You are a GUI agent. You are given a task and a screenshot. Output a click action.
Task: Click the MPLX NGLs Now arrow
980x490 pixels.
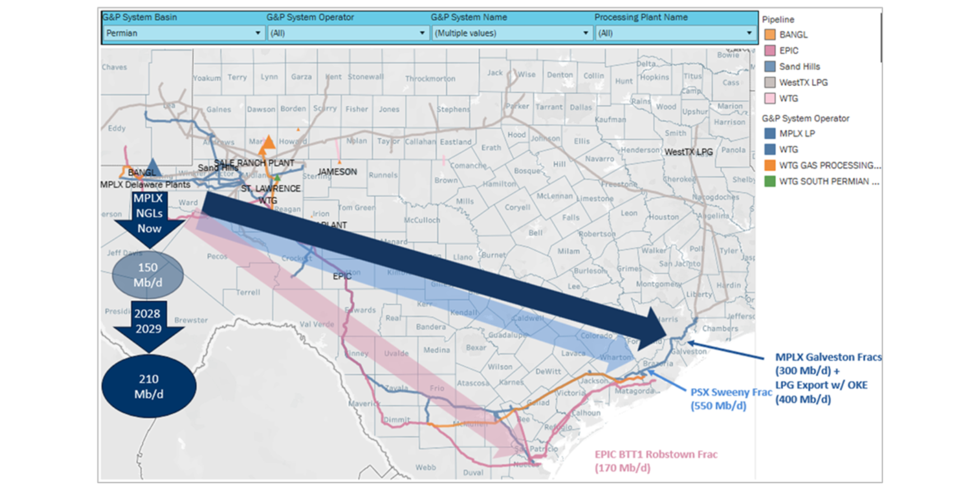(149, 220)
